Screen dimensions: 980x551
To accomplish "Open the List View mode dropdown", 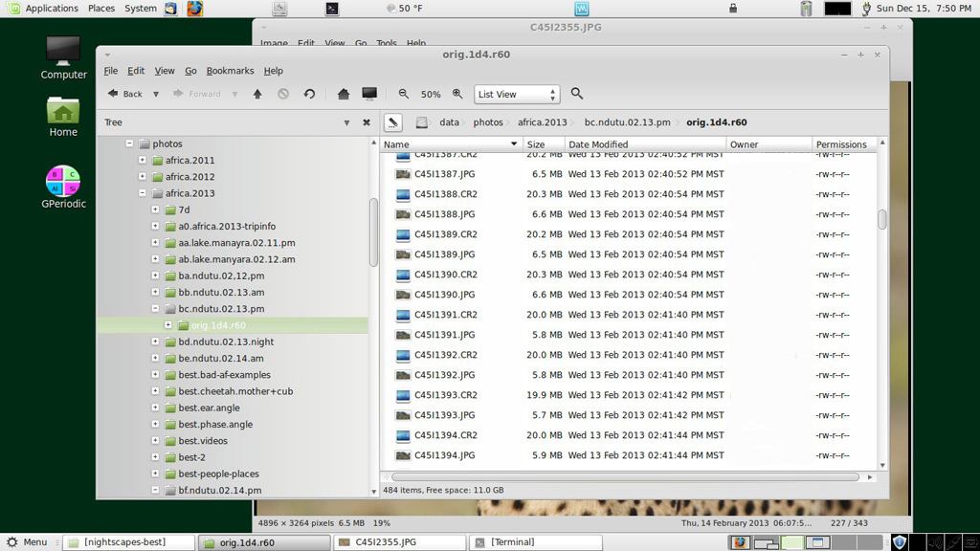I will (517, 94).
